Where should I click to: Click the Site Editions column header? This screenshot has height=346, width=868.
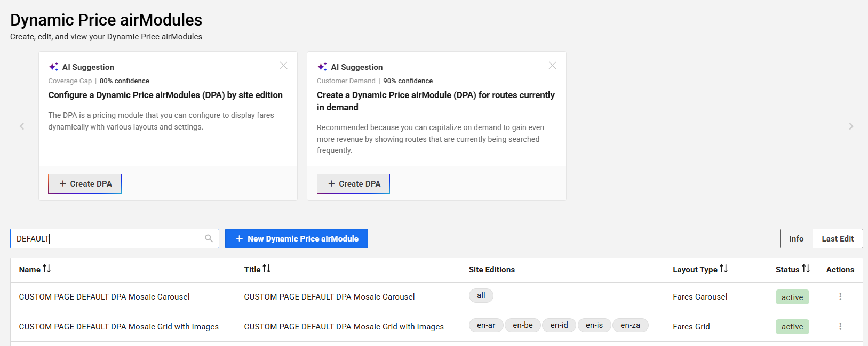pyautogui.click(x=492, y=270)
